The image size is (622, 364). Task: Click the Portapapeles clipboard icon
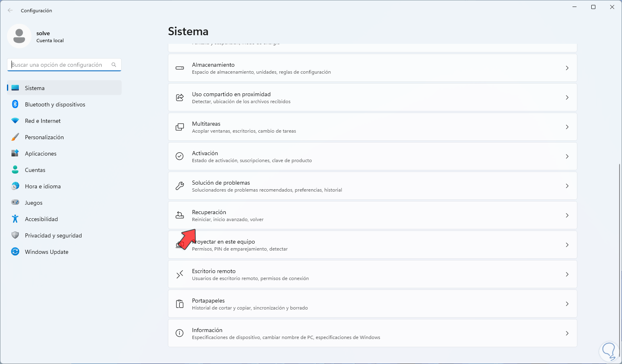[x=180, y=304]
